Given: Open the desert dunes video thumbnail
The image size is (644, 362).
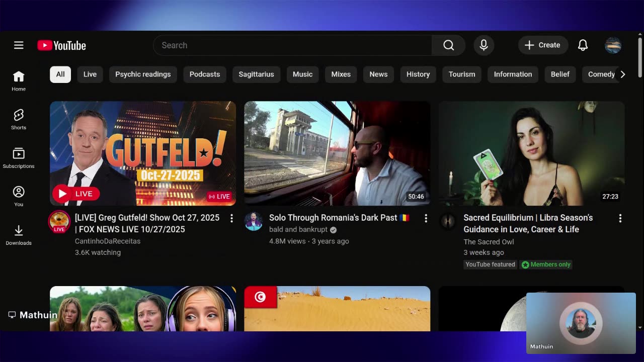Looking at the screenshot, I should tap(337, 309).
